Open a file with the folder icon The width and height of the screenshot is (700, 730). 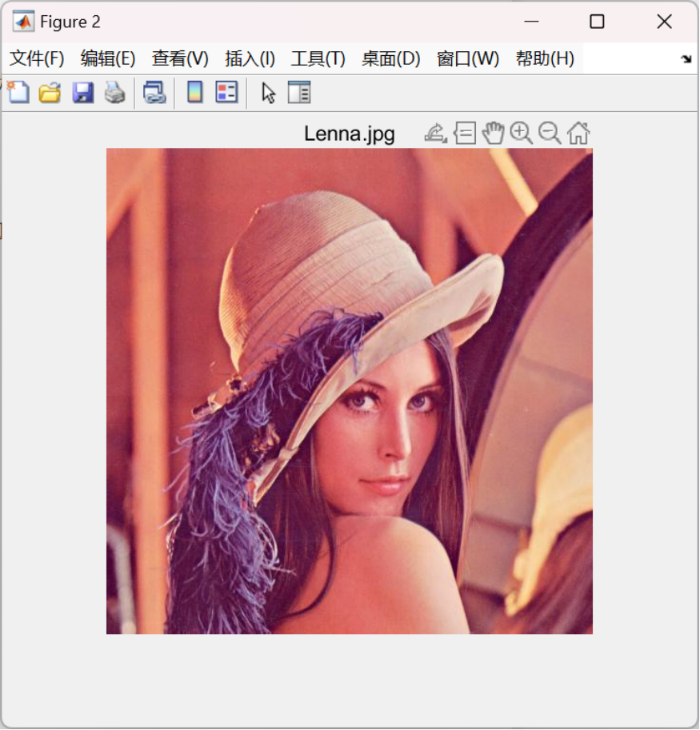(x=50, y=92)
